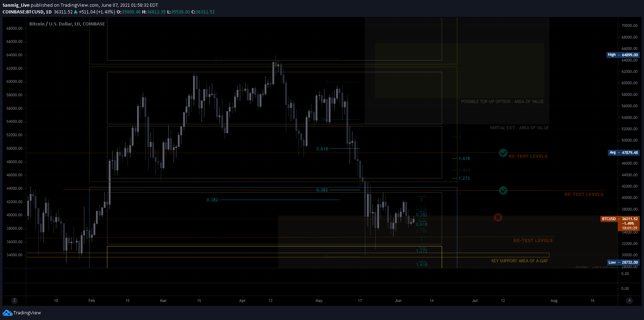The height and width of the screenshot is (320, 644).
Task: Click the 1.618 extension label near 48000
Action: [x=464, y=159]
